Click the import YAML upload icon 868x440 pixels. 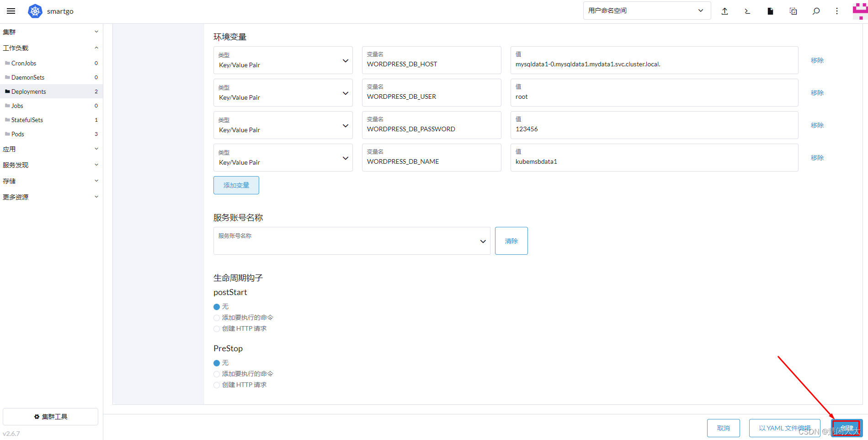[724, 11]
